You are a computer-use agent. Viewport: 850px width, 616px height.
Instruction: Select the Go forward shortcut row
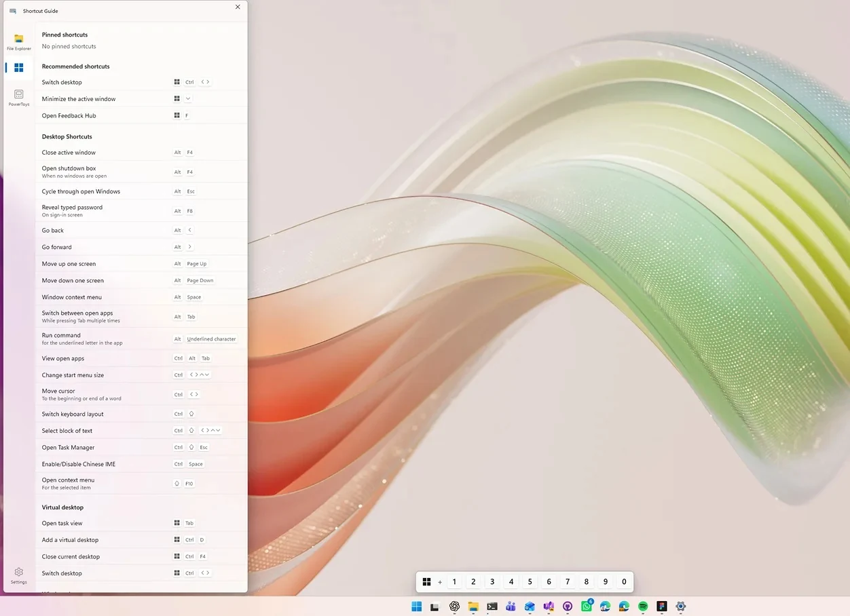point(141,247)
